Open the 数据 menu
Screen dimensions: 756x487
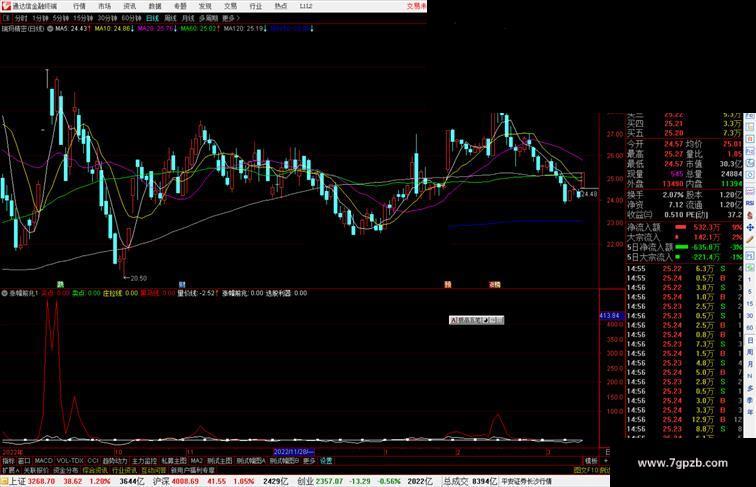154,6
